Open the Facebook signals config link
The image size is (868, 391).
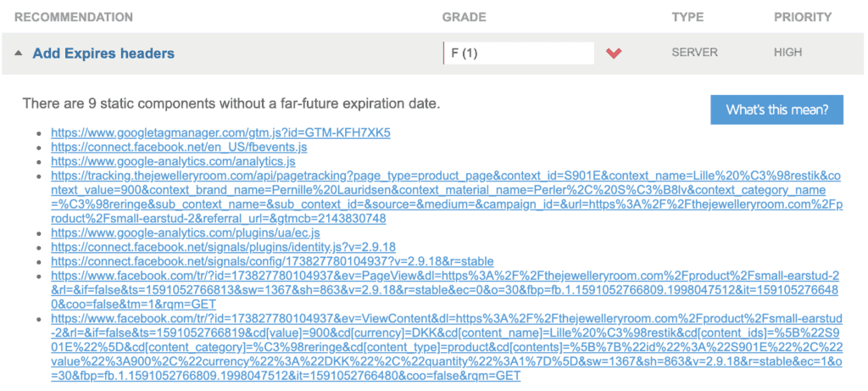click(x=272, y=261)
